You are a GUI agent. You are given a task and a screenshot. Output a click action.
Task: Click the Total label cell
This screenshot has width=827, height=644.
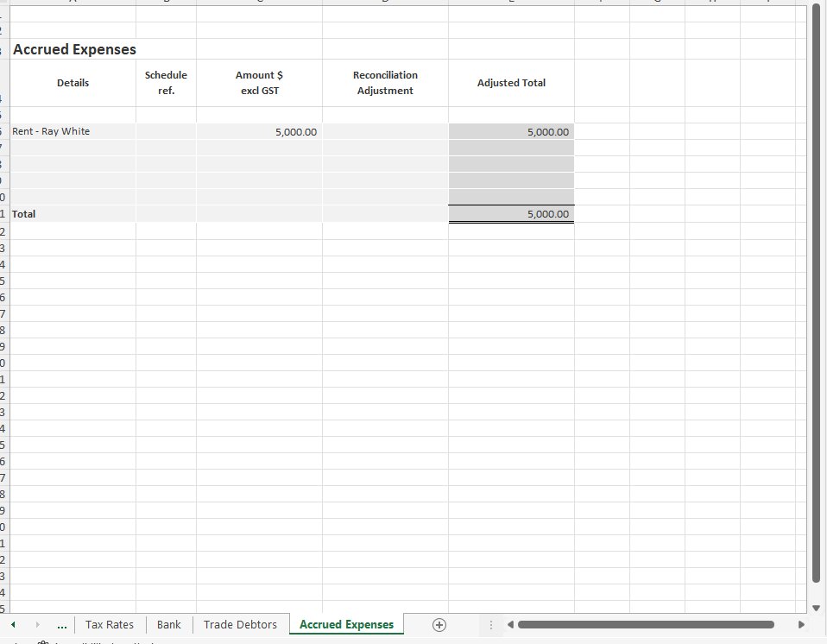coord(73,213)
